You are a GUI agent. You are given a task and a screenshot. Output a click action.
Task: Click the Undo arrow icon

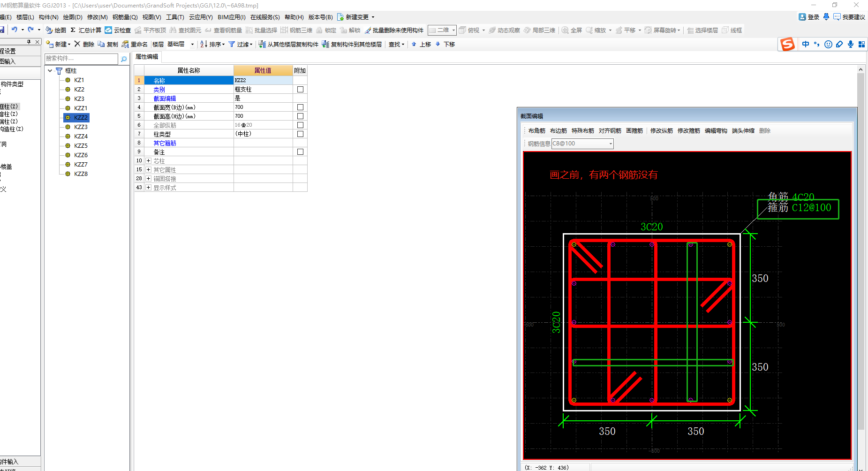[x=15, y=30]
